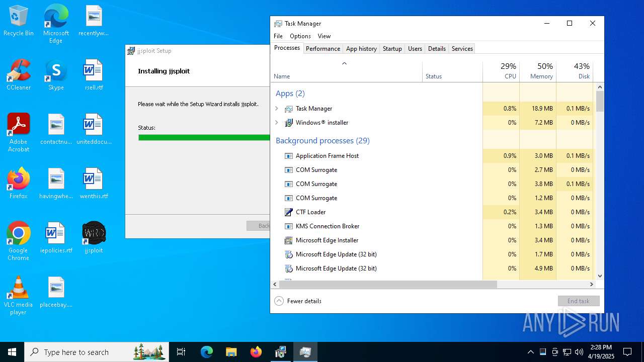Select the Processes tab
Image resolution: width=644 pixels, height=362 pixels.
tap(287, 48)
